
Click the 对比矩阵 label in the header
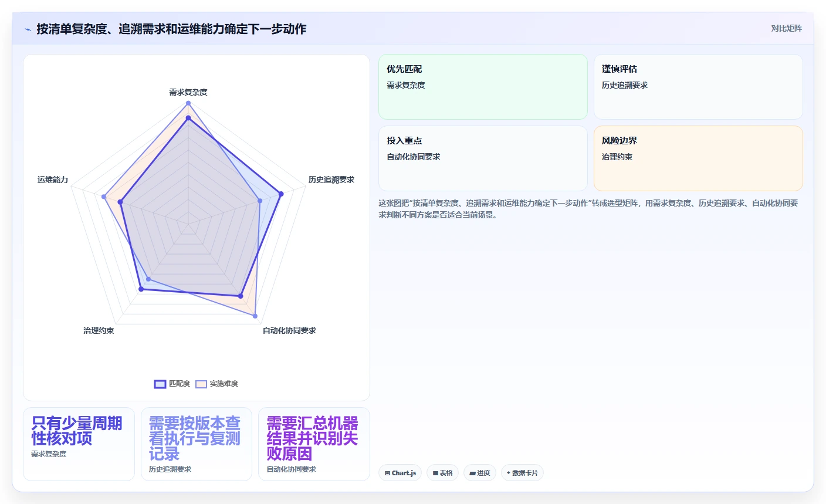786,28
